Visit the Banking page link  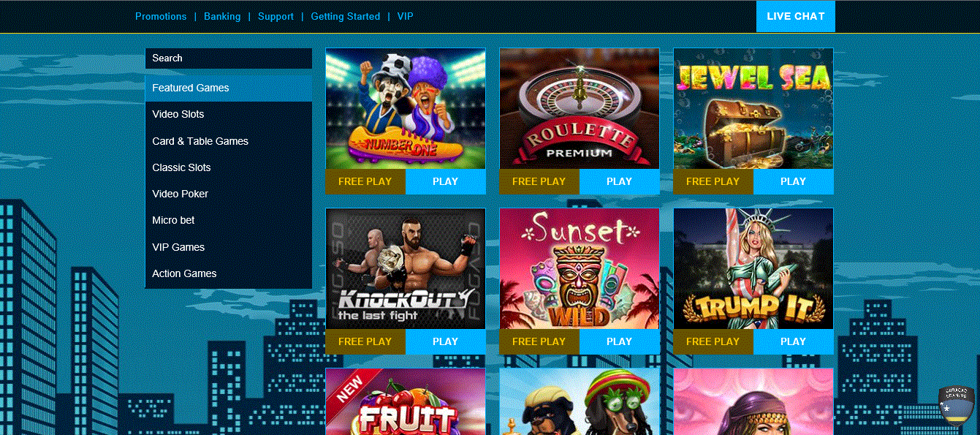(222, 16)
